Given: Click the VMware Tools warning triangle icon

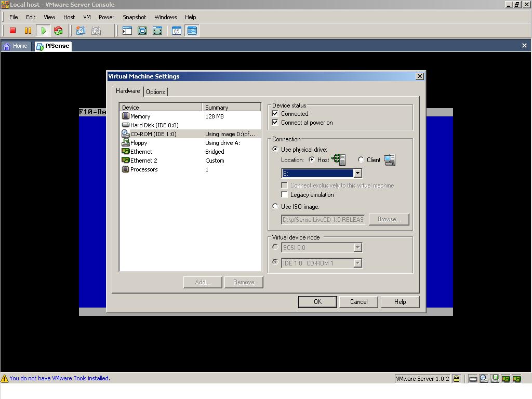Looking at the screenshot, I should 4,378.
